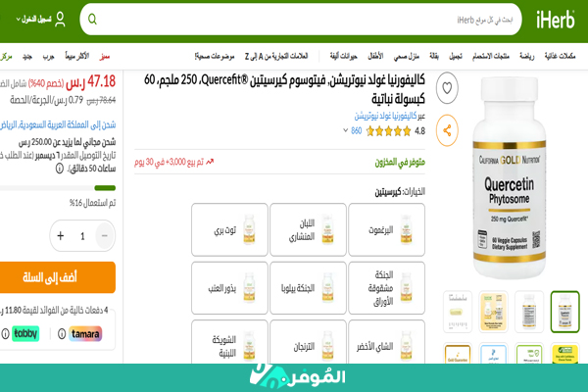Screen dimensions: 588x392
Task: Open the مكملات غذائية menu
Action: (x=560, y=56)
